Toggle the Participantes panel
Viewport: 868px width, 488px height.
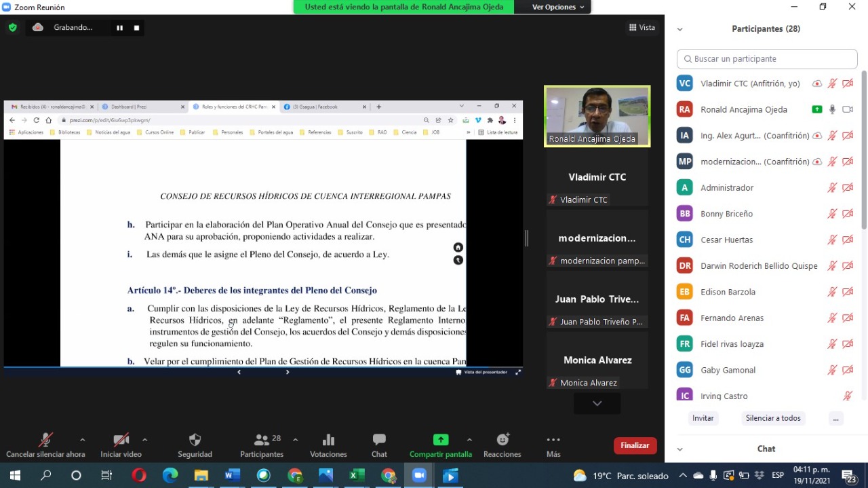coord(262,445)
